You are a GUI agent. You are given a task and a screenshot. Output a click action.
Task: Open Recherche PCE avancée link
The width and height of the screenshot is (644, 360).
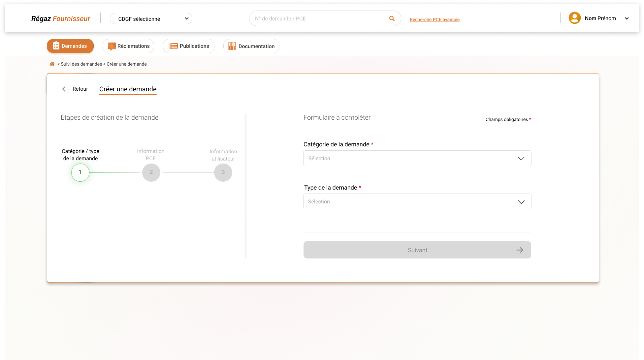pyautogui.click(x=435, y=19)
